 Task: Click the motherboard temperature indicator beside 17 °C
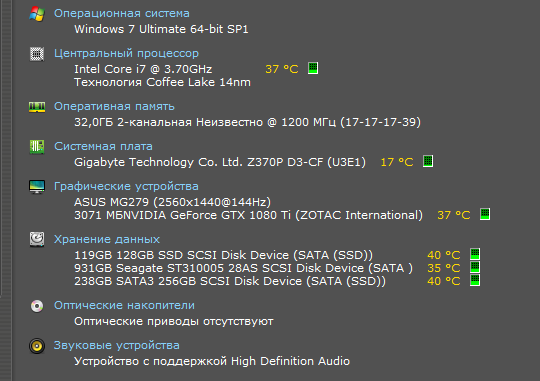428,161
